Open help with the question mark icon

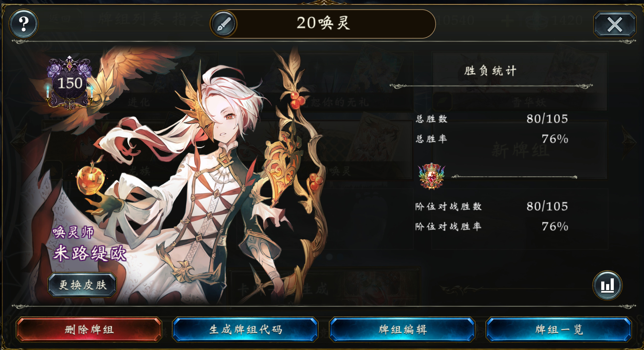tap(24, 24)
